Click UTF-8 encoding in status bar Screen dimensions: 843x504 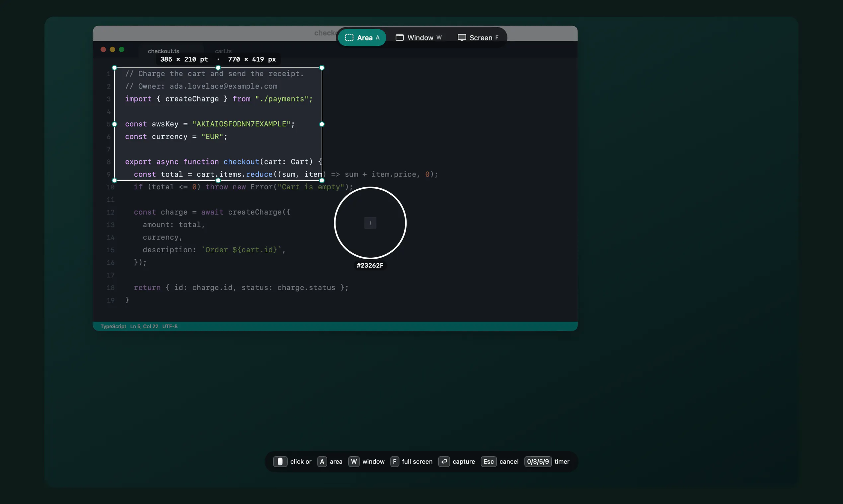coord(170,326)
